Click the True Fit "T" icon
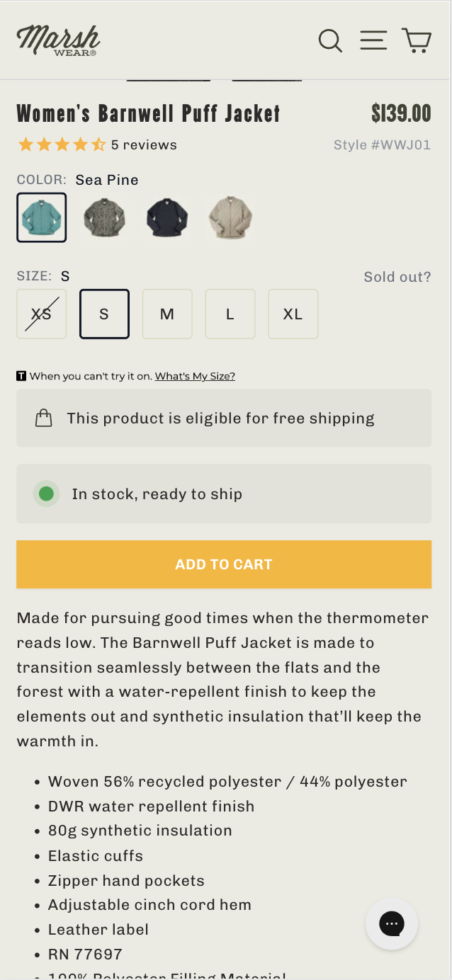 click(x=21, y=375)
